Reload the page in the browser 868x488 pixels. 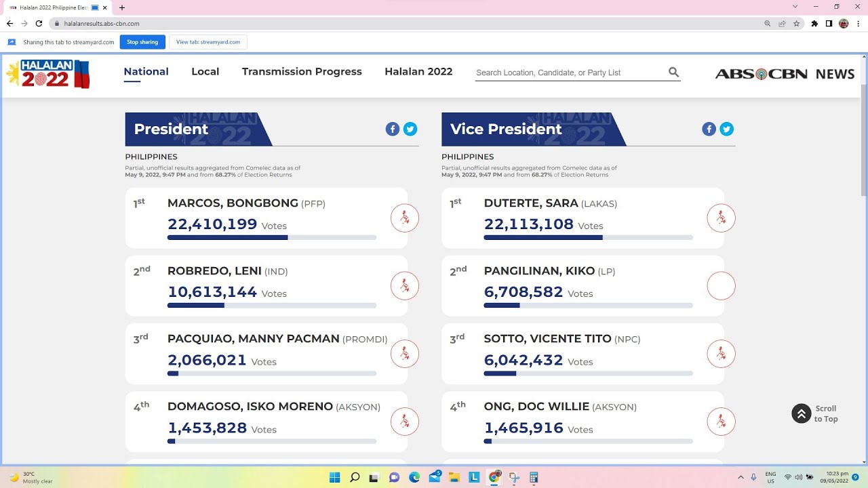[x=39, y=23]
